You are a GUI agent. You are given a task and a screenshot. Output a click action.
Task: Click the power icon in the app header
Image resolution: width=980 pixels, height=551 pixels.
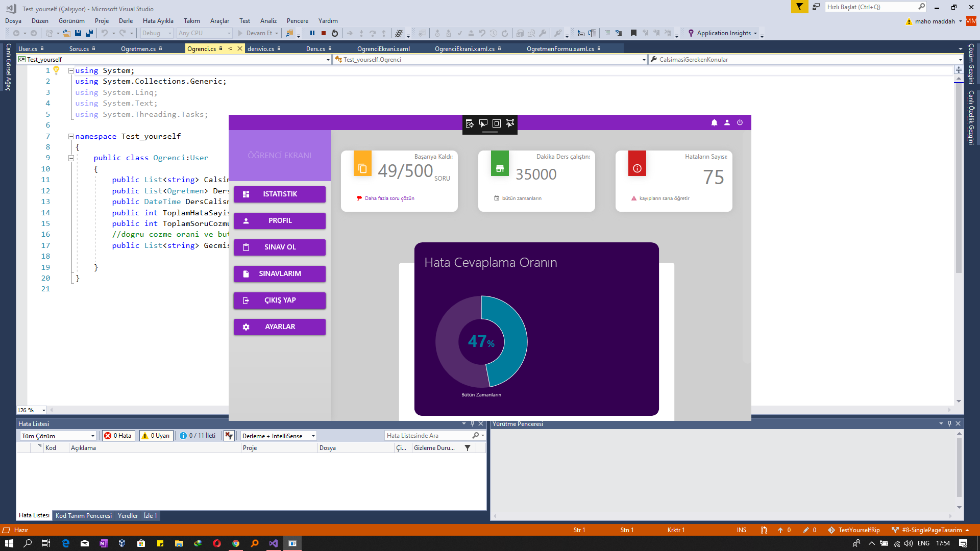click(740, 122)
